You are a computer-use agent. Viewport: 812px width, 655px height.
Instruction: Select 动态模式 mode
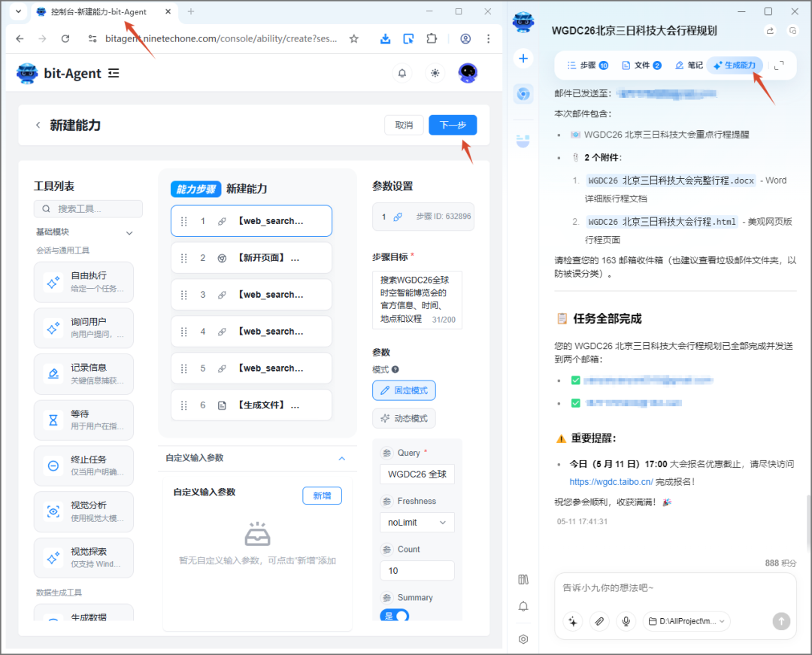pos(404,418)
